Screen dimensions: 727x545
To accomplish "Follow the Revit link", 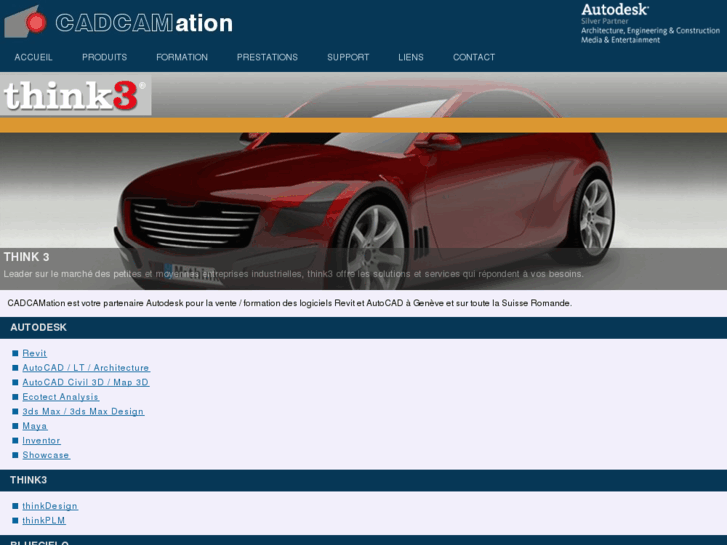I will (x=34, y=353).
